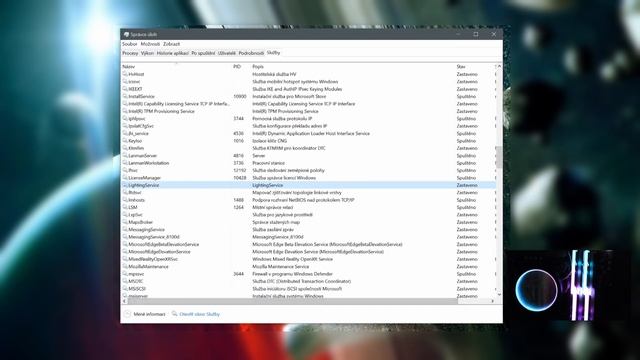Click the icon of the MozillaMaintenance row

tap(125, 267)
